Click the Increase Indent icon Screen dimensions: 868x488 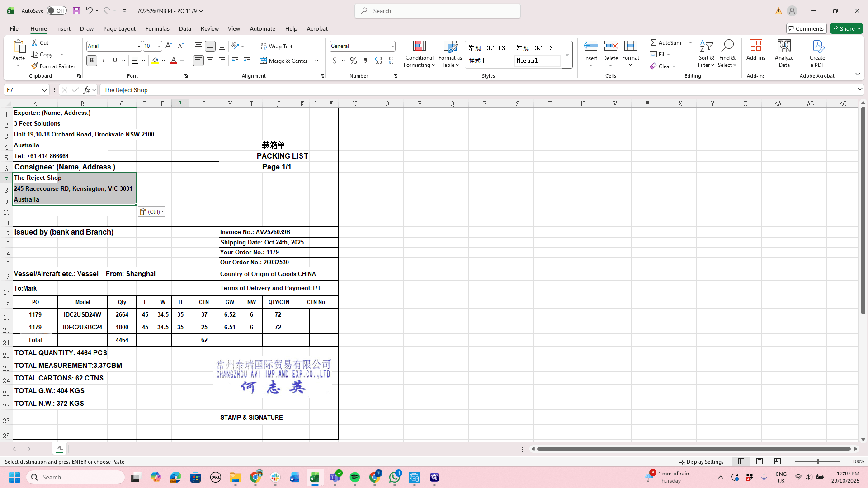tap(247, 61)
